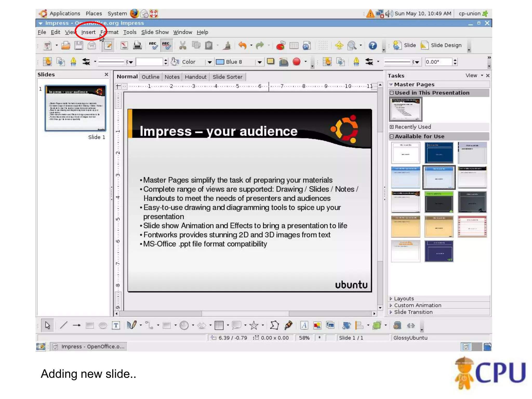Click the Help question mark icon

tap(373, 45)
